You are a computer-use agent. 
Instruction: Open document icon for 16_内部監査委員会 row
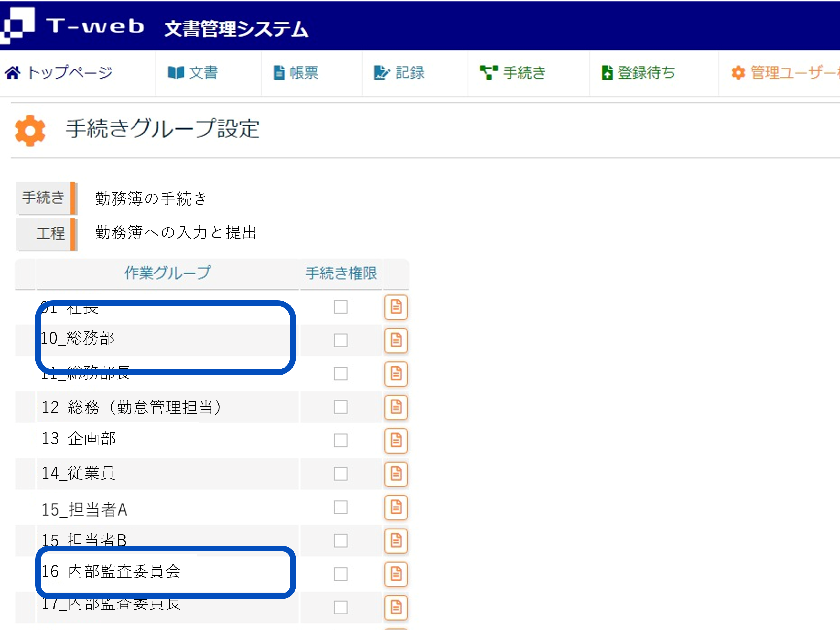click(396, 574)
